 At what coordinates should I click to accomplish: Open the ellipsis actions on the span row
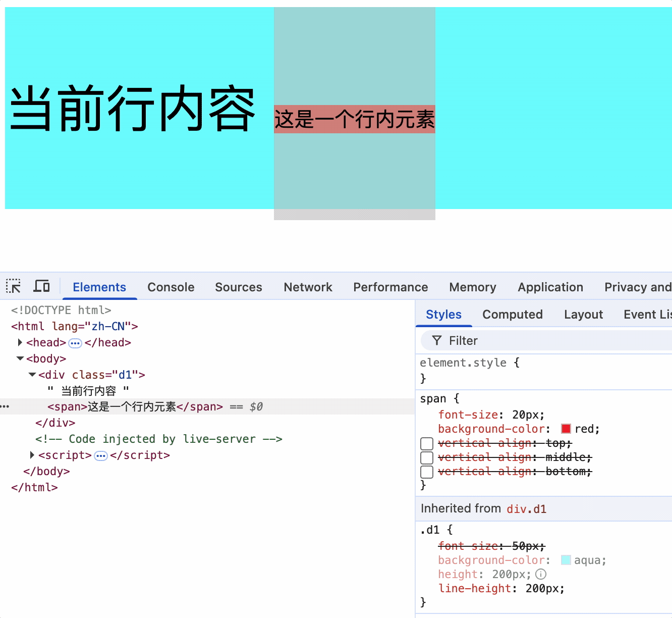click(5, 406)
